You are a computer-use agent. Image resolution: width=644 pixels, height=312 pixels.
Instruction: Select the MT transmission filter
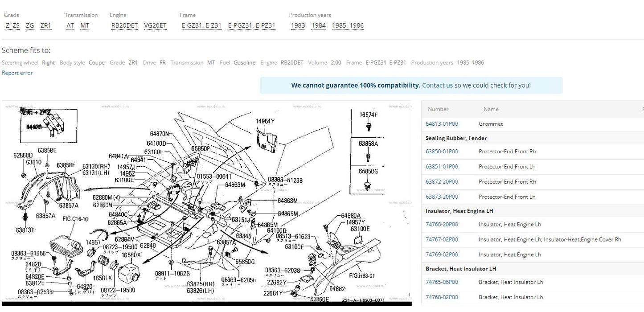(85, 25)
